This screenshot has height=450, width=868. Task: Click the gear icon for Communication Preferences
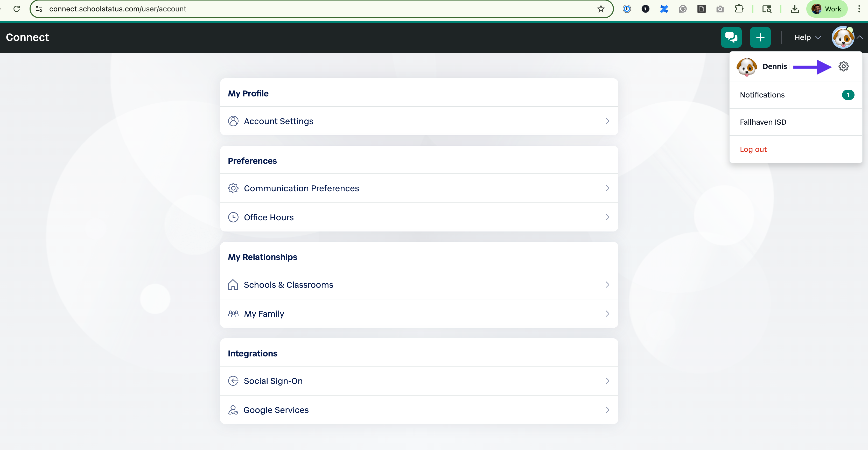pyautogui.click(x=233, y=188)
